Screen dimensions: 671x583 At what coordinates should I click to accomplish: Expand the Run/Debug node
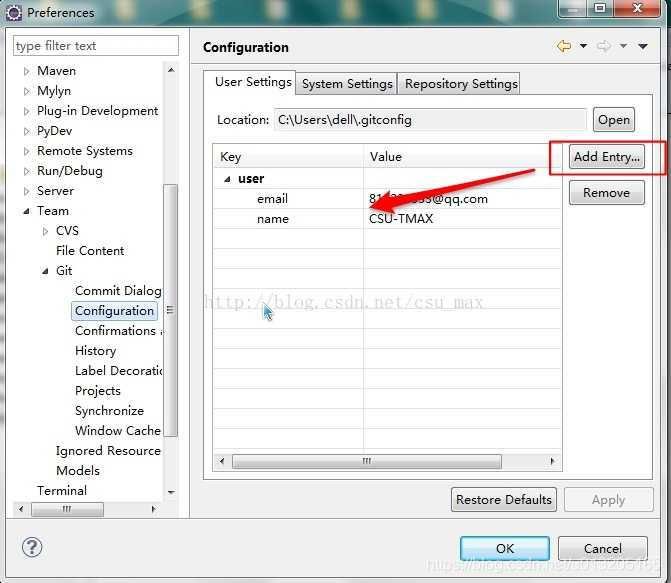coord(27,171)
